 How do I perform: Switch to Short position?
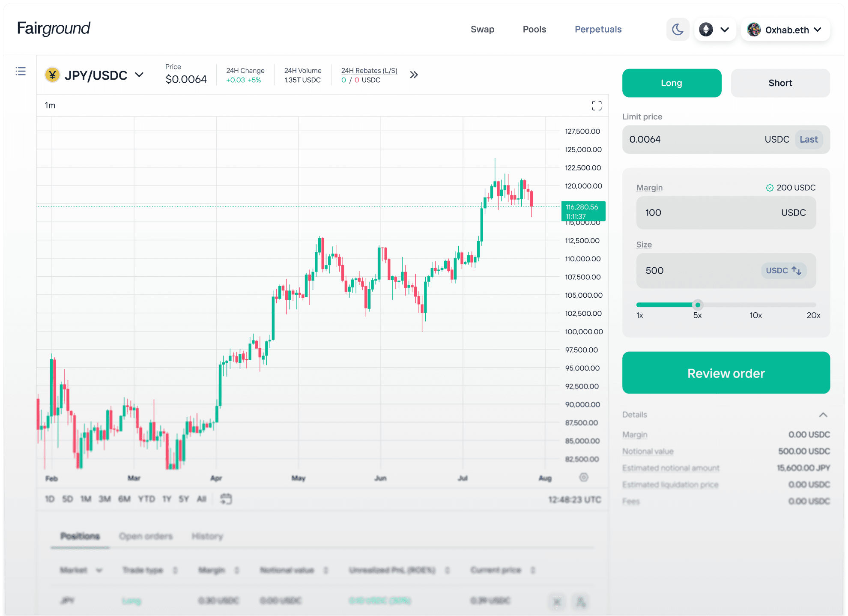tap(780, 83)
